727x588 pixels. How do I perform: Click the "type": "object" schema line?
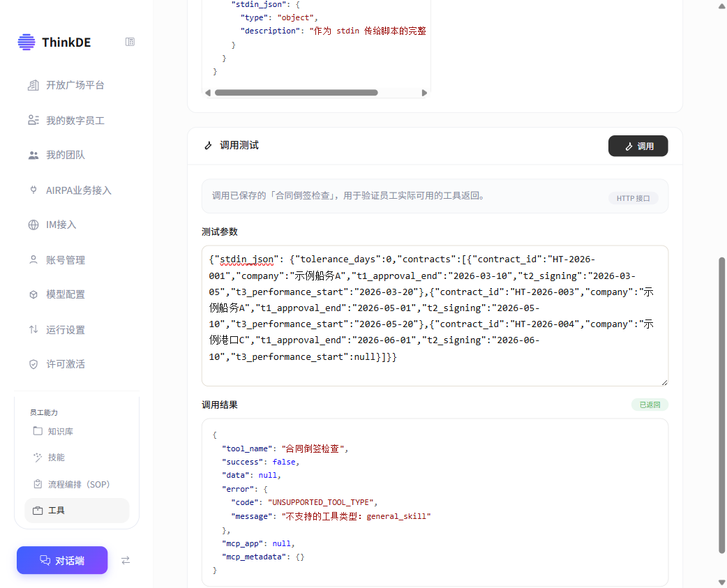[279, 17]
